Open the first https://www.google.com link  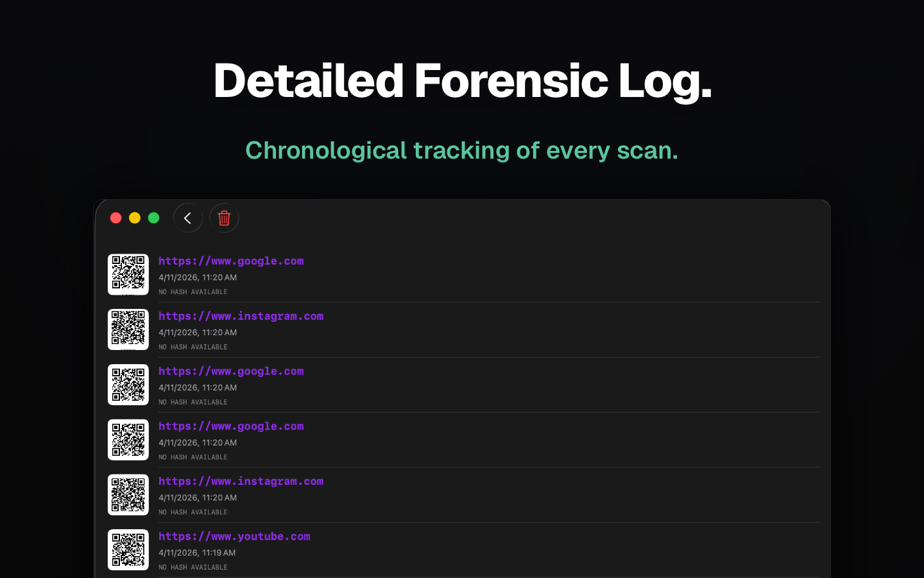[231, 261]
